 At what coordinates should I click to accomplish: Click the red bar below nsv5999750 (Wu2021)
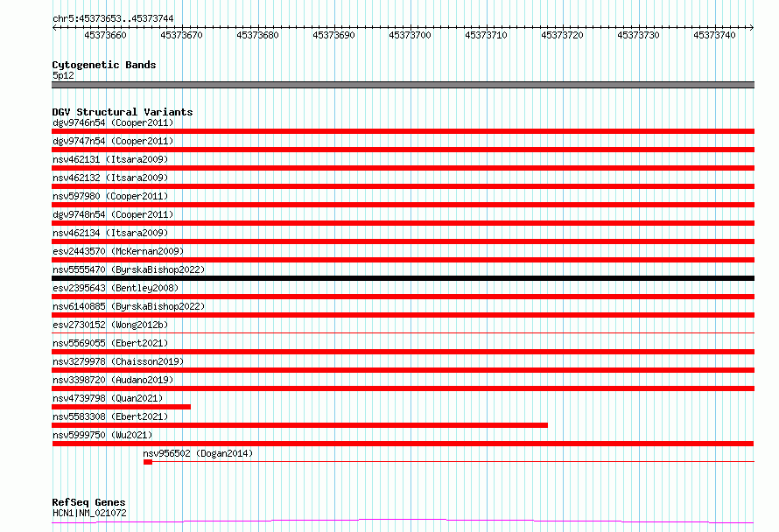coord(403,444)
